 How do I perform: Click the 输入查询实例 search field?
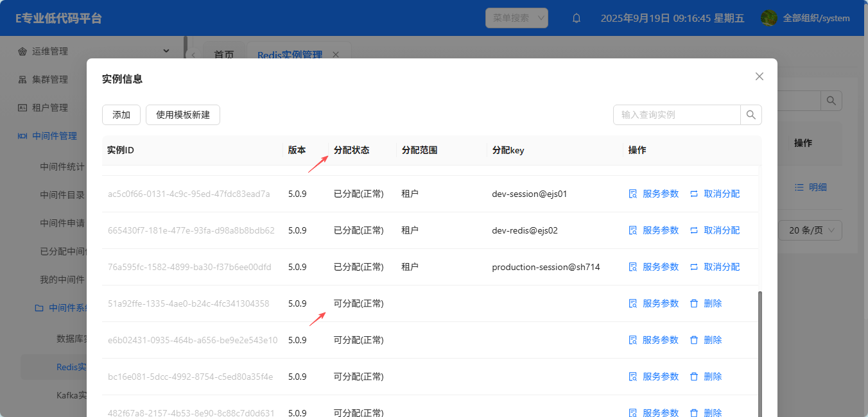[677, 115]
